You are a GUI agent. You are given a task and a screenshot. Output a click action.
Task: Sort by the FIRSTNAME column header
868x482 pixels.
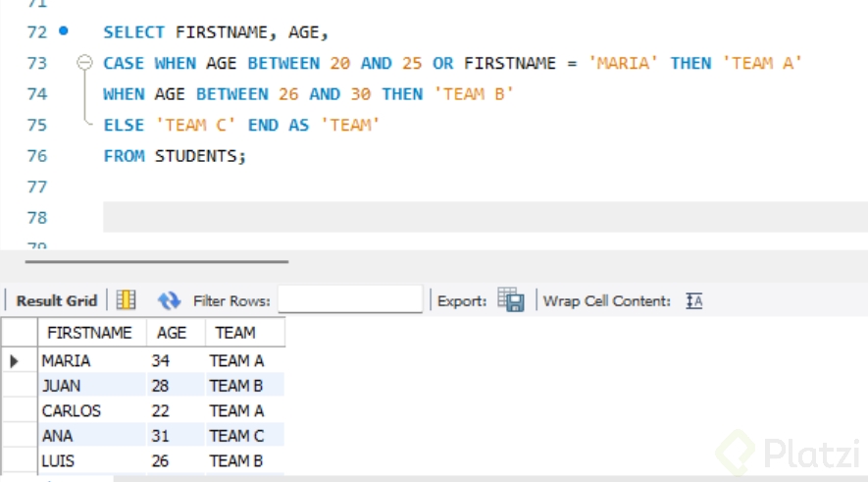[x=89, y=333]
